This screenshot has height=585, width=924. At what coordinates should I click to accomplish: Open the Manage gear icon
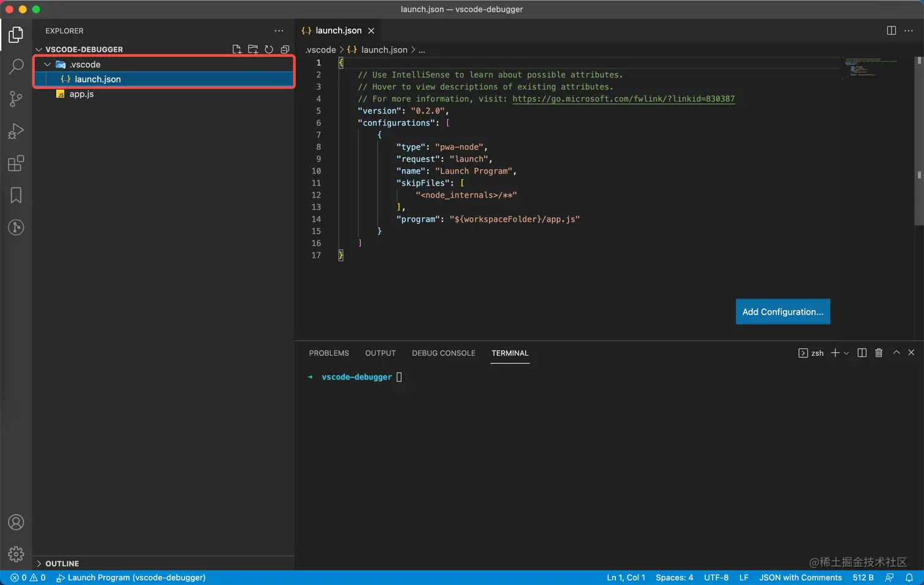16,554
